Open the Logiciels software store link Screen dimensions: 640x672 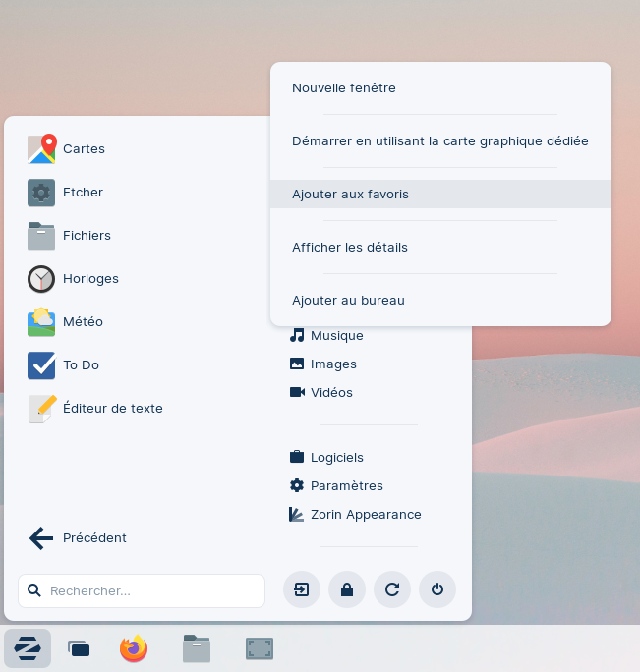click(x=336, y=458)
